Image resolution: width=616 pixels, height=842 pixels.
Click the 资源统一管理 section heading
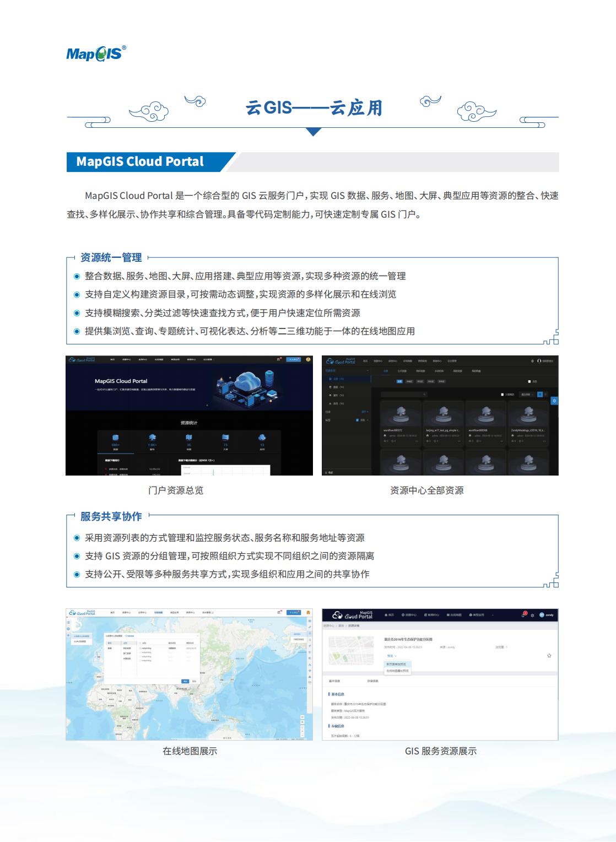pyautogui.click(x=111, y=257)
